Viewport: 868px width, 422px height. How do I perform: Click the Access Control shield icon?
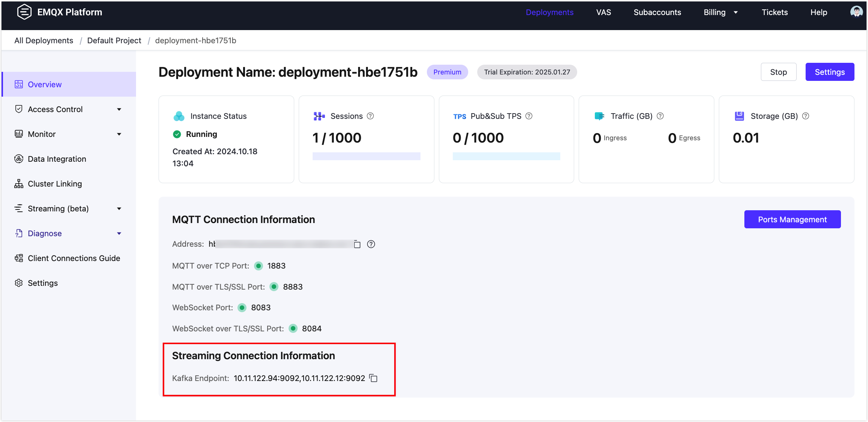(19, 109)
